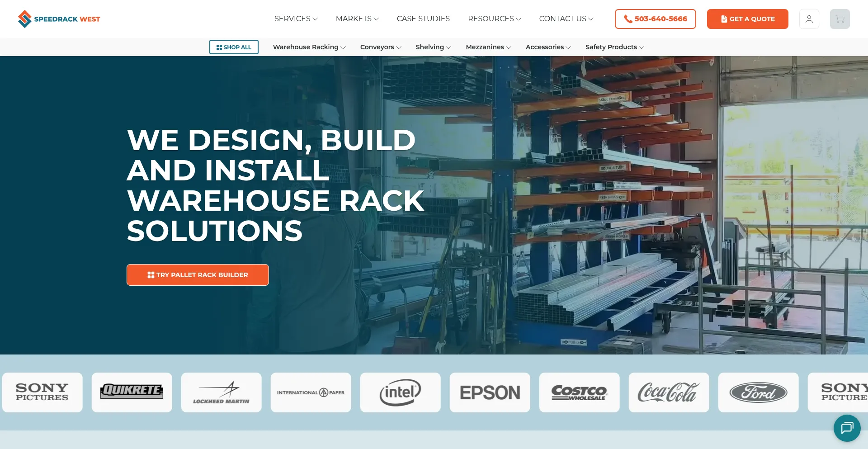Expand the Services dropdown menu
Screen dimensions: 868x449
coord(296,19)
